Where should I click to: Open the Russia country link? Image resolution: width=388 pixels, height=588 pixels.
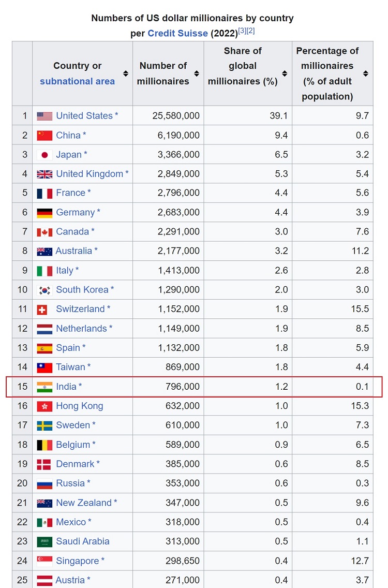[70, 483]
